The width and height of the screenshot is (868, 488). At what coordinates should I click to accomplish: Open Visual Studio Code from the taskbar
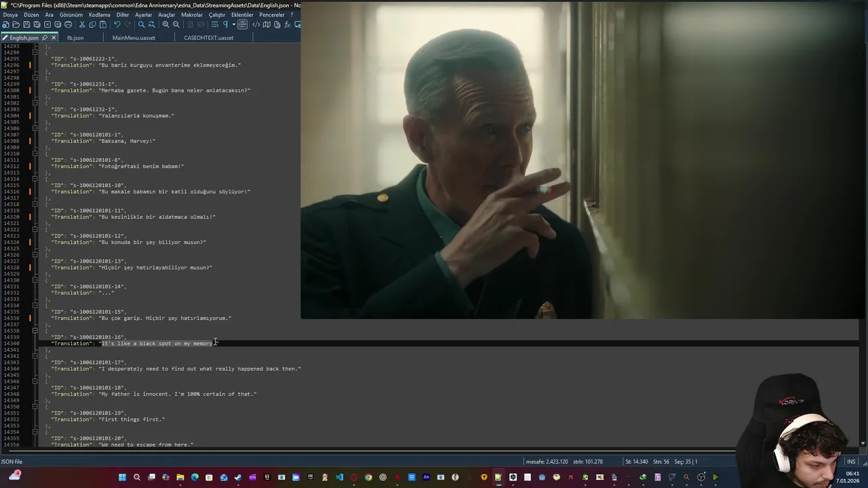pos(339,477)
